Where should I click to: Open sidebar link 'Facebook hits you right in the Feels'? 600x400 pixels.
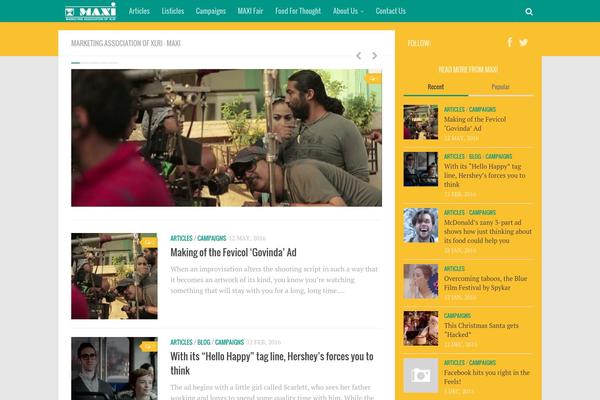pyautogui.click(x=487, y=377)
